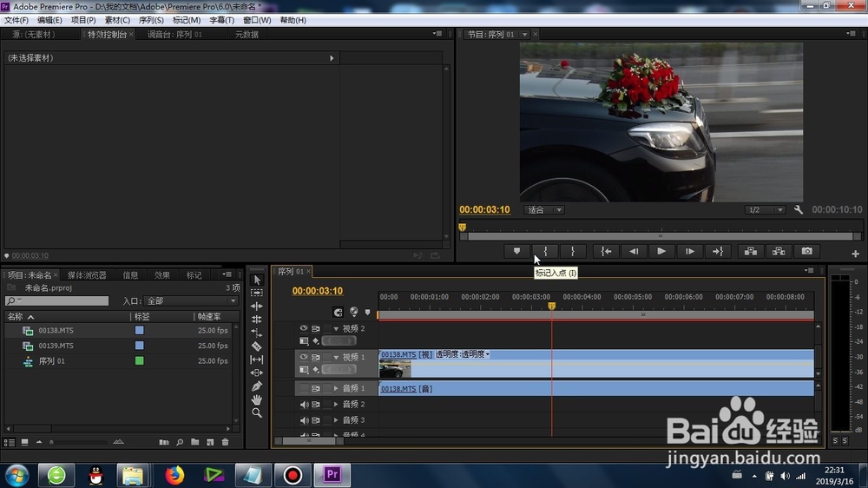Select the Rolling Edit tool
The height and width of the screenshot is (488, 868).
pos(256,319)
